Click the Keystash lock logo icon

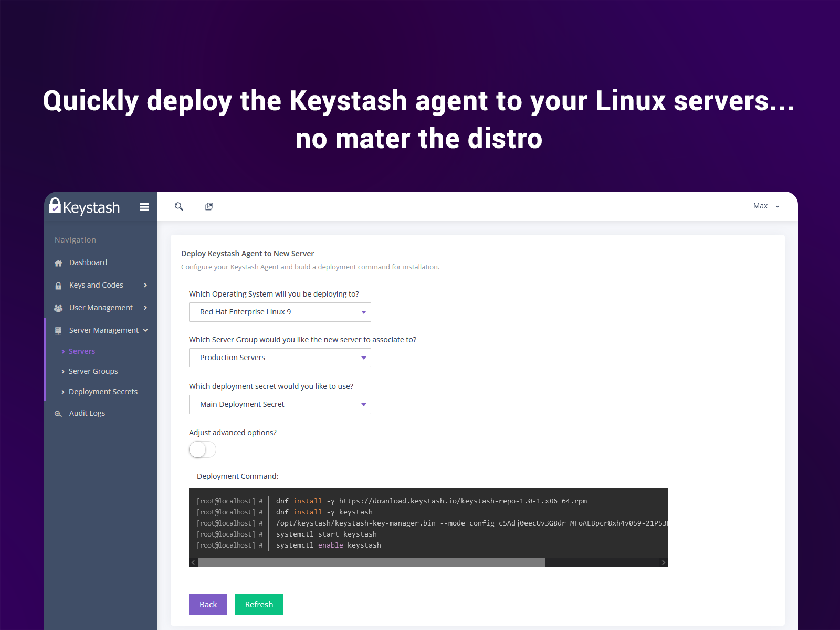click(55, 206)
